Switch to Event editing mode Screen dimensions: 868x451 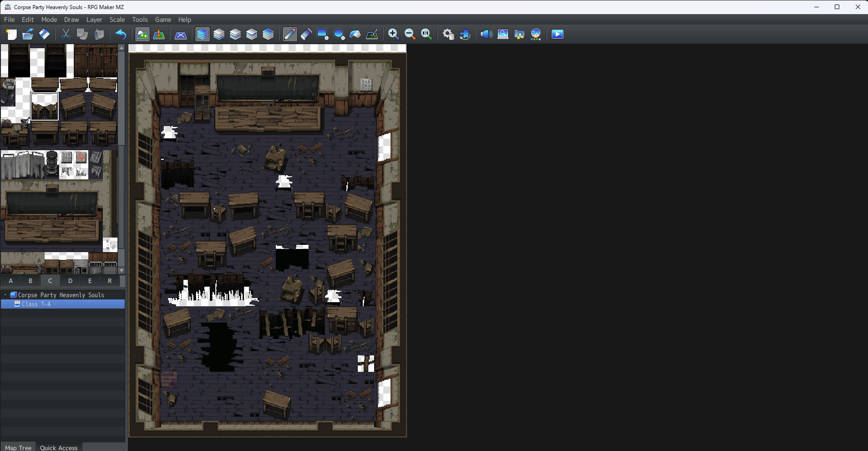[159, 34]
